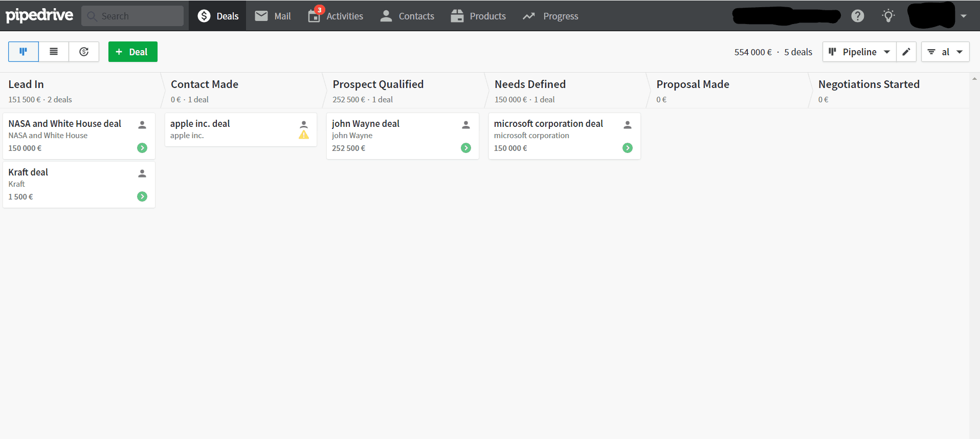Click the 1 500 € value on Kraft deal

pyautogui.click(x=20, y=197)
